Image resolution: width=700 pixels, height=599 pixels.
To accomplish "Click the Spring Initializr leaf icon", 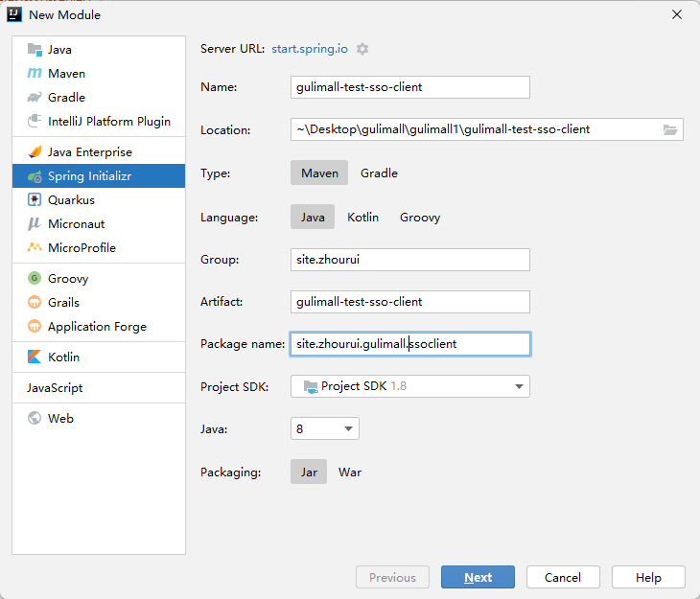I will [x=35, y=176].
